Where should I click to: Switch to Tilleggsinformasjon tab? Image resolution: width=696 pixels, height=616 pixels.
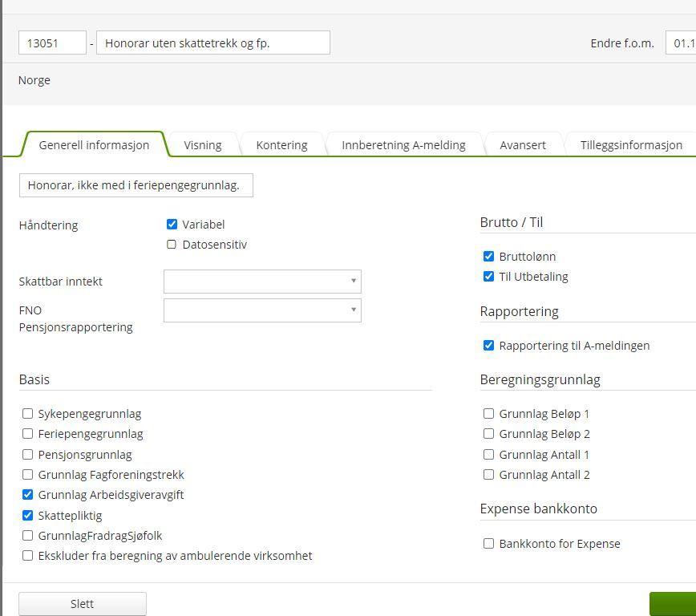coord(631,145)
